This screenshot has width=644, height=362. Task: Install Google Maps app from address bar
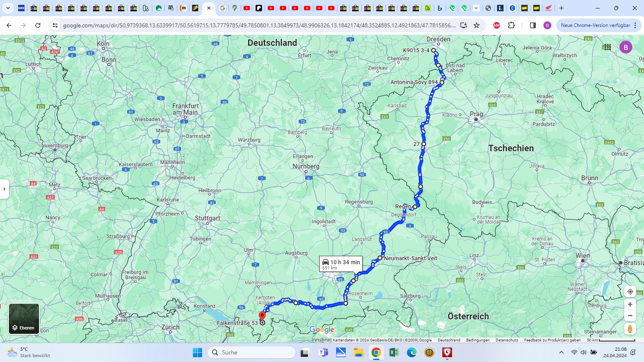pyautogui.click(x=464, y=25)
